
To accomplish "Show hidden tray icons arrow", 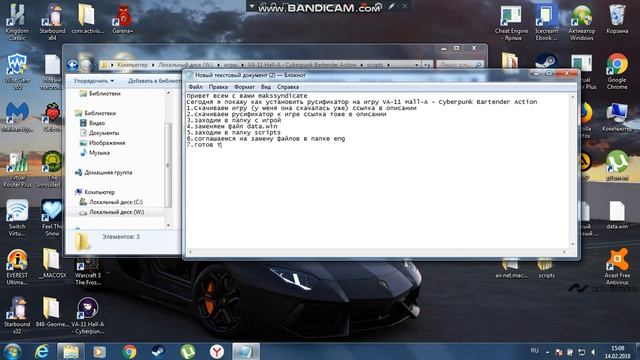I will coord(547,352).
